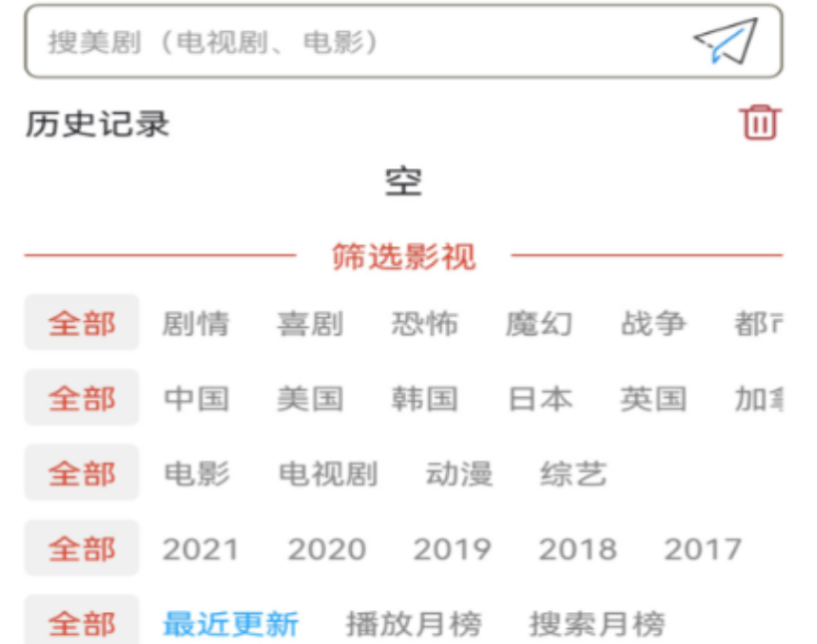The height and width of the screenshot is (644, 817).
Task: Show only 动漫 content
Action: 459,474
